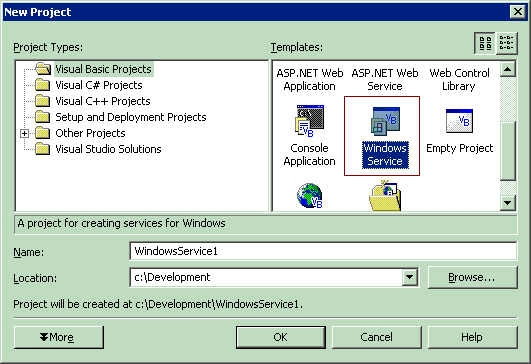
Task: Click the Cancel button
Action: (377, 337)
